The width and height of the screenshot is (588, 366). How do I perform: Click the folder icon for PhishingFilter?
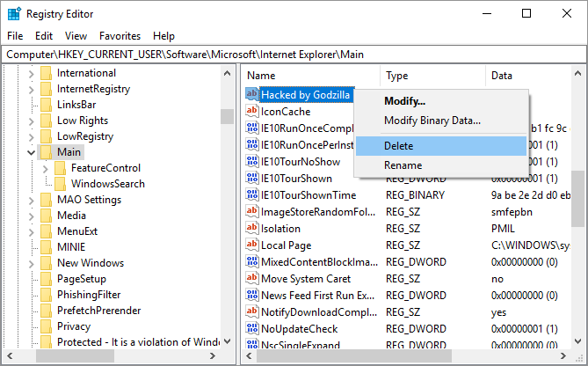click(46, 295)
